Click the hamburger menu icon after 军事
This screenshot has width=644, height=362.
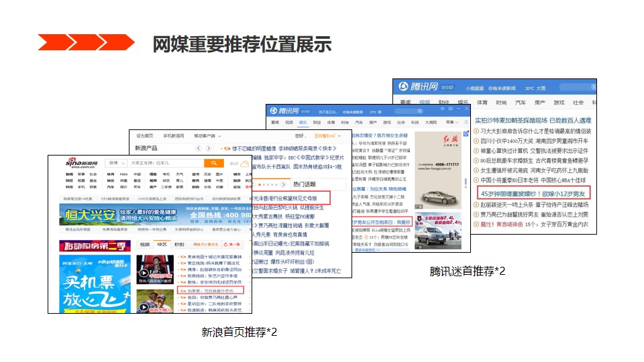[x=466, y=122]
